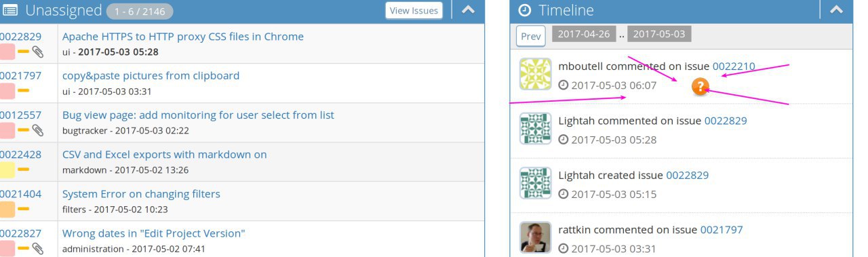The width and height of the screenshot is (868, 257).
Task: Click the orange question mark icon
Action: [x=701, y=87]
